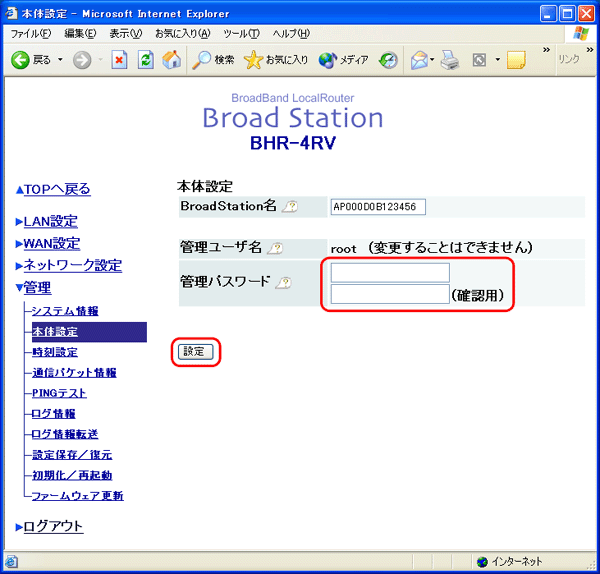The height and width of the screenshot is (574, 600).
Task: Click the Broad Station logo heading
Action: pyautogui.click(x=293, y=118)
